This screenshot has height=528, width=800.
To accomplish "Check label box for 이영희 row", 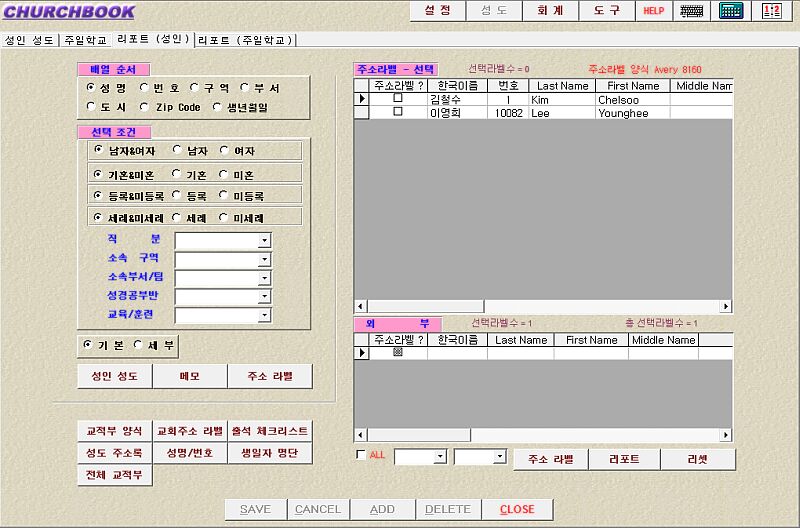I will tap(397, 111).
